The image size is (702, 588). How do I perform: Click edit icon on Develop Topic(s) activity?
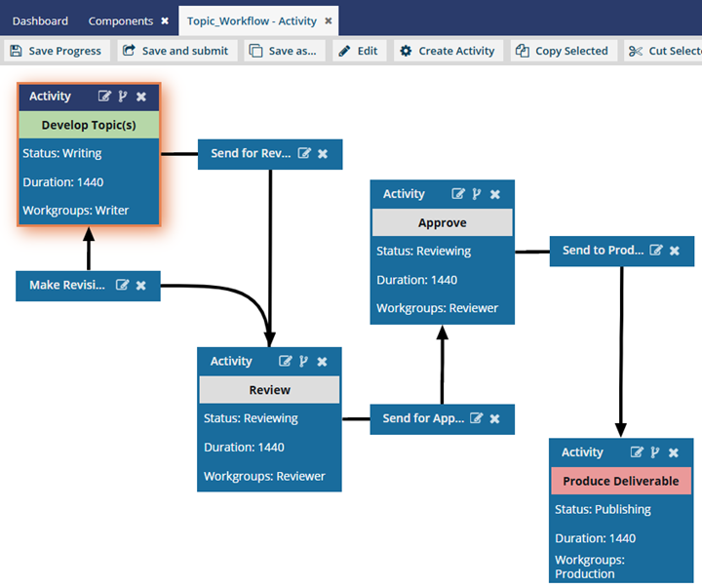click(104, 97)
